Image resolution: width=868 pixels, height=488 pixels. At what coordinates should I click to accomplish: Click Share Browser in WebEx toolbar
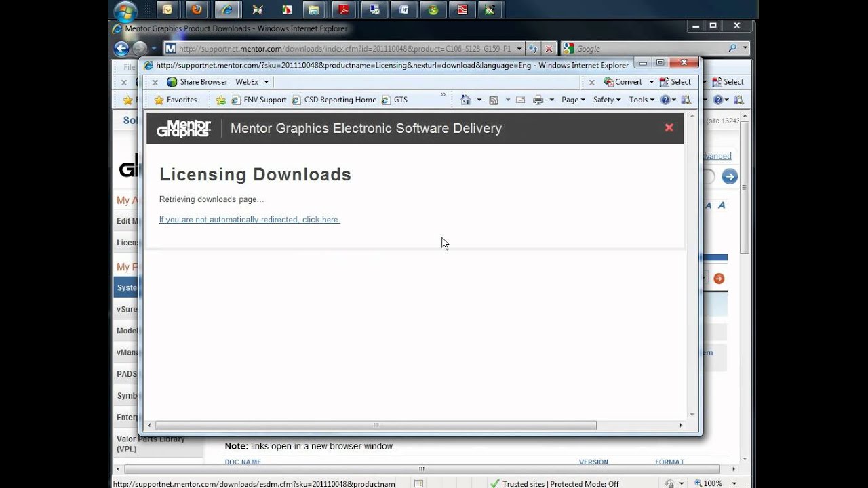coord(197,82)
